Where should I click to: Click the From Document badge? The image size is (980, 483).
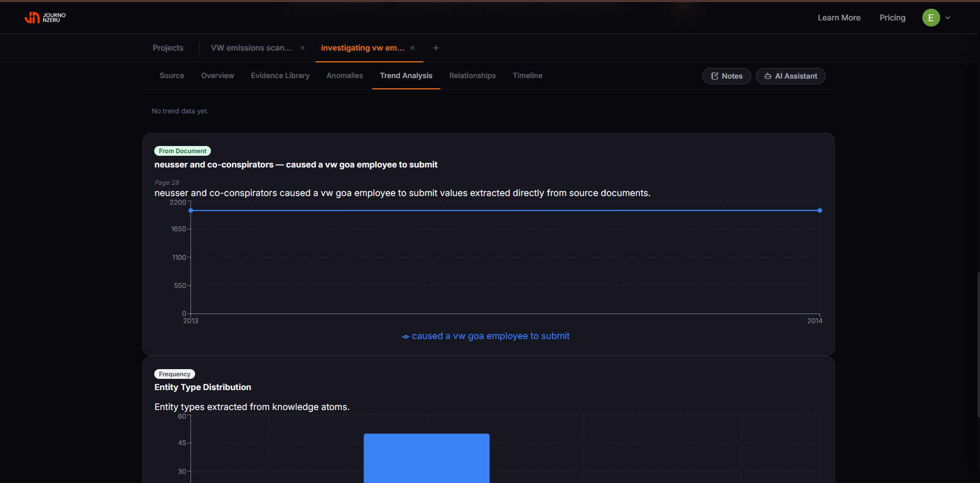(182, 151)
